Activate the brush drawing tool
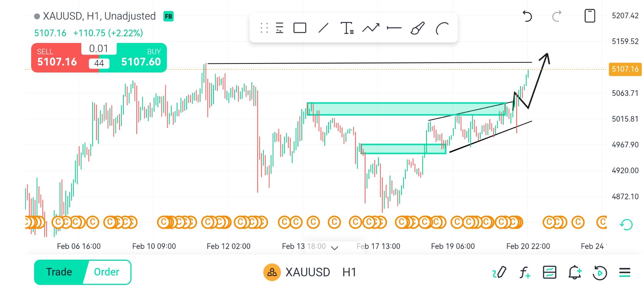 418,28
